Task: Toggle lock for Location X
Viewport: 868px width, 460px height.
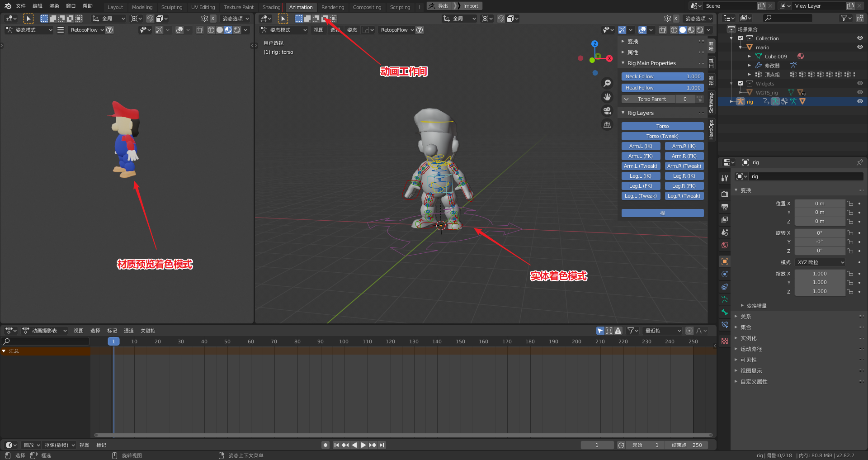Action: 850,204
